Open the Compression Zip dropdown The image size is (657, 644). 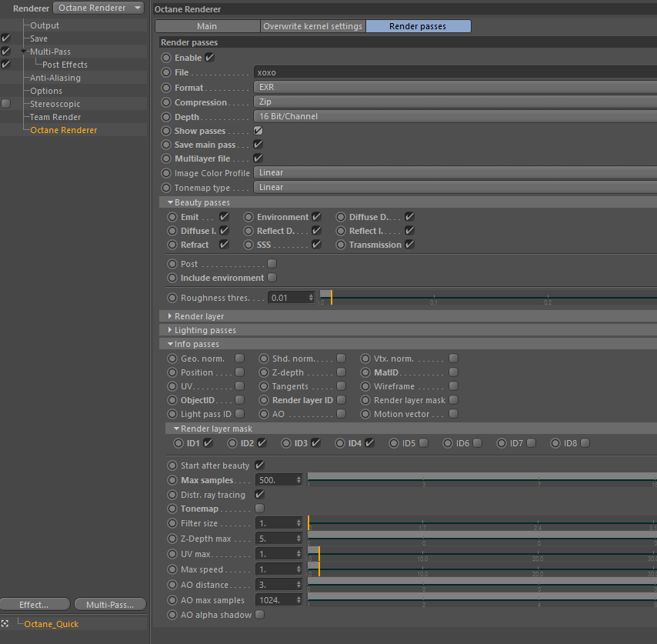click(455, 102)
